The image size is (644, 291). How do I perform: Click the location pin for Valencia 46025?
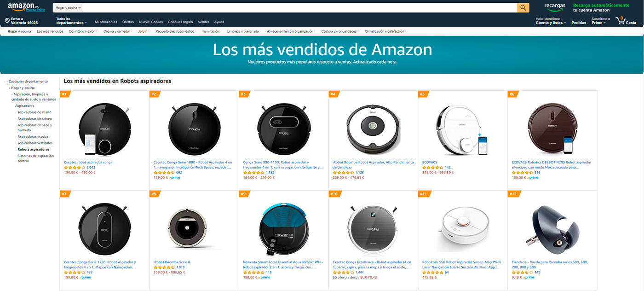[7, 21]
